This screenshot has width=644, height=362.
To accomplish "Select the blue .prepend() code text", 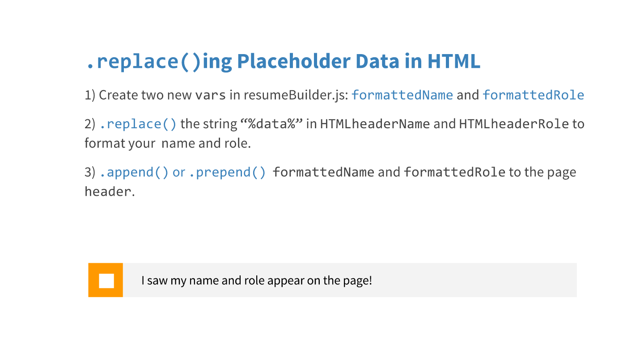I will click(227, 172).
